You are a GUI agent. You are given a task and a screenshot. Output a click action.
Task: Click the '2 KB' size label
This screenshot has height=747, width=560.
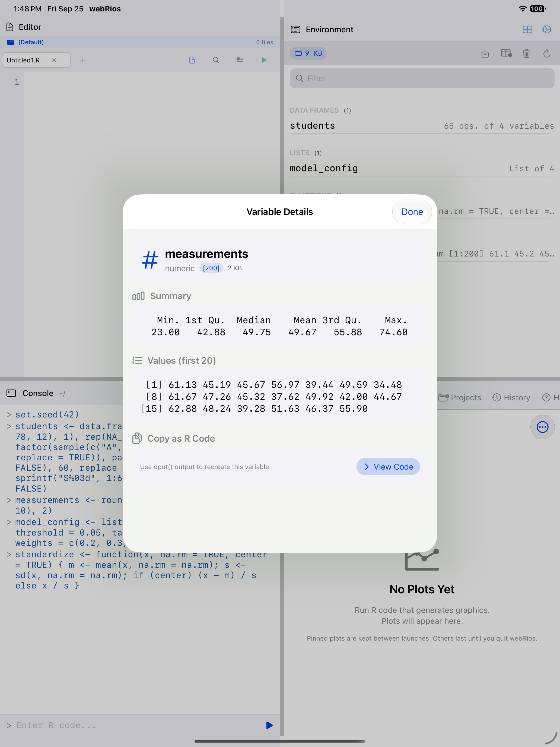click(x=235, y=268)
